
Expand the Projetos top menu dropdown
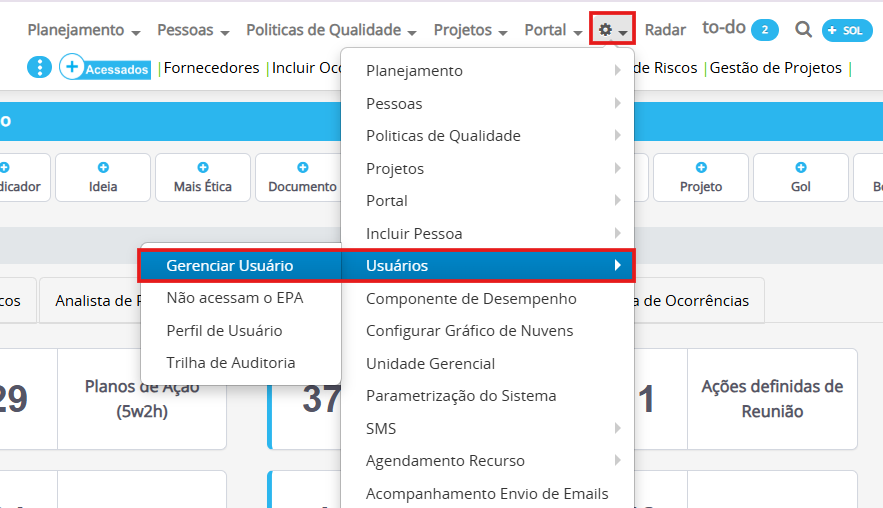click(470, 30)
